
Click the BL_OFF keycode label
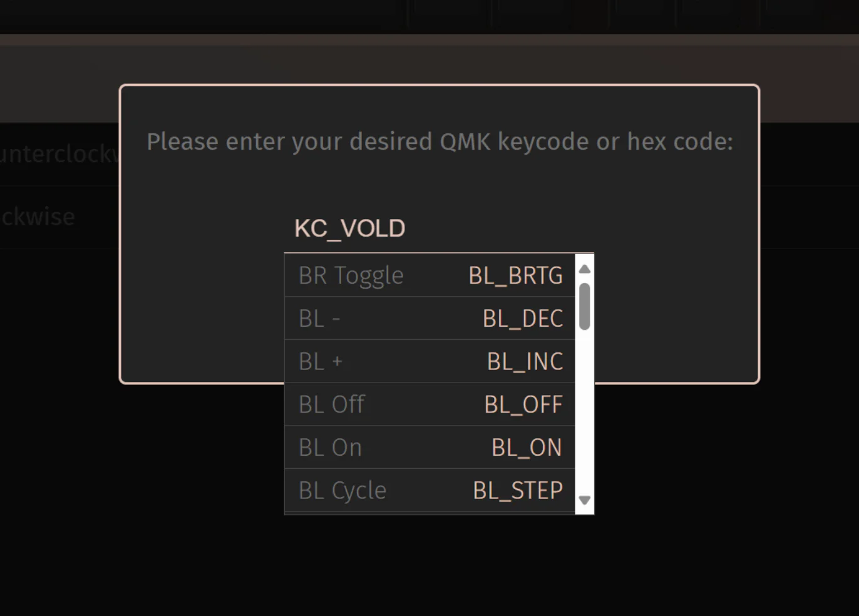(523, 404)
